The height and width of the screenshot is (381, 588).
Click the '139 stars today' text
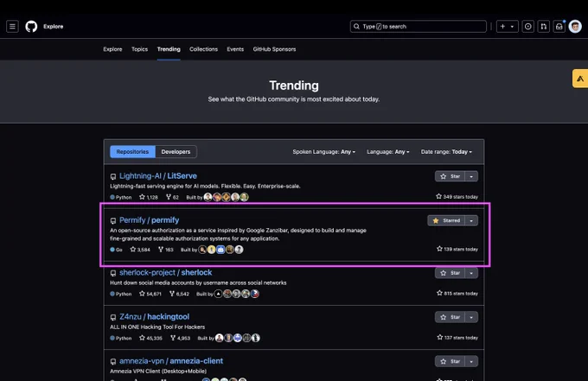click(x=457, y=249)
